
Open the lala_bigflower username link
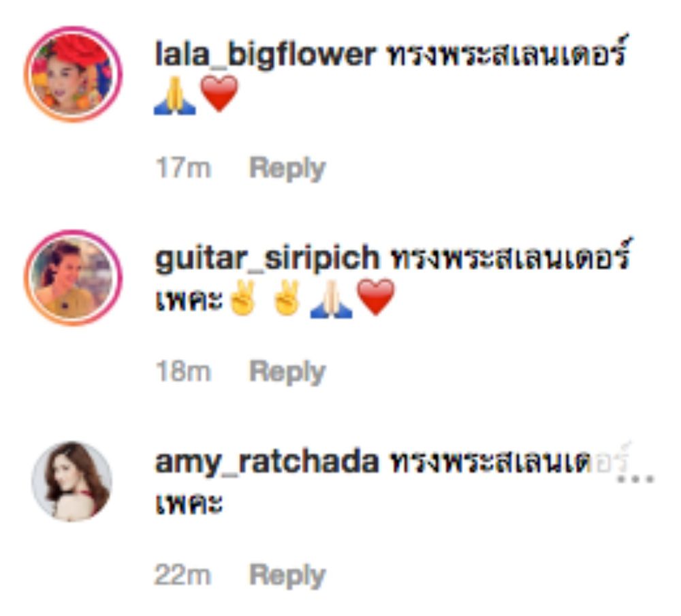pos(266,55)
